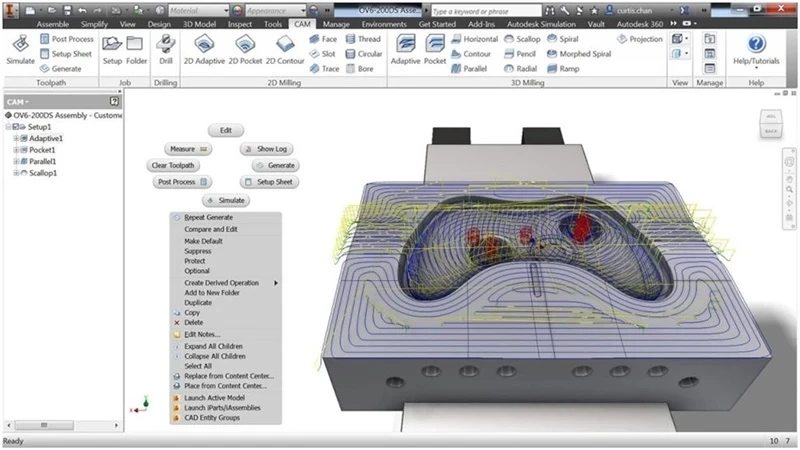Select the Trace milling operation
The image size is (800, 450).
[324, 68]
